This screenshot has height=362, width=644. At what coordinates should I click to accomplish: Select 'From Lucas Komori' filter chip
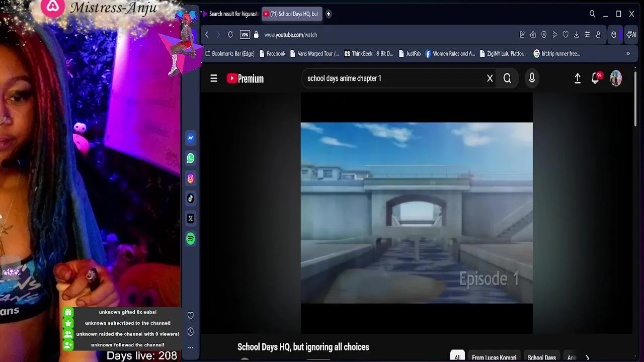click(494, 357)
